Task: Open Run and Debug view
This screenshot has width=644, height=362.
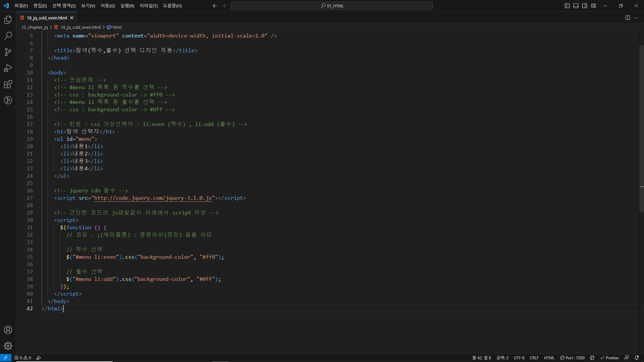Action: pyautogui.click(x=8, y=68)
